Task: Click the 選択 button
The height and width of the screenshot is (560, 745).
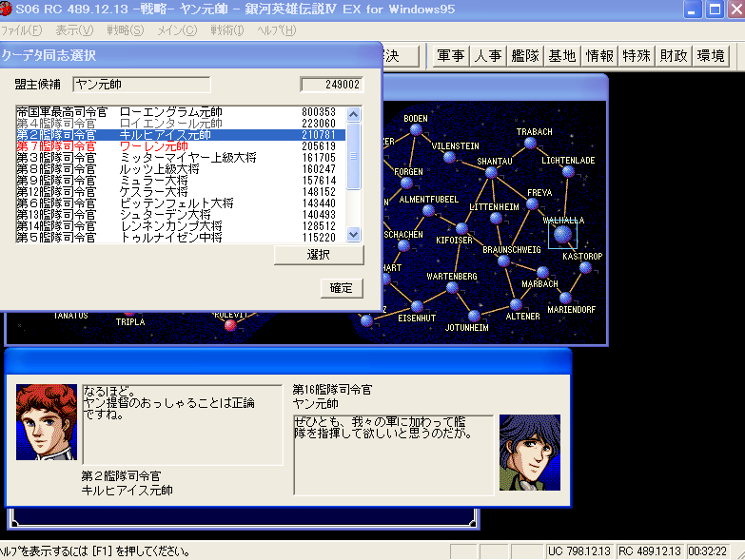Action: click(x=319, y=255)
